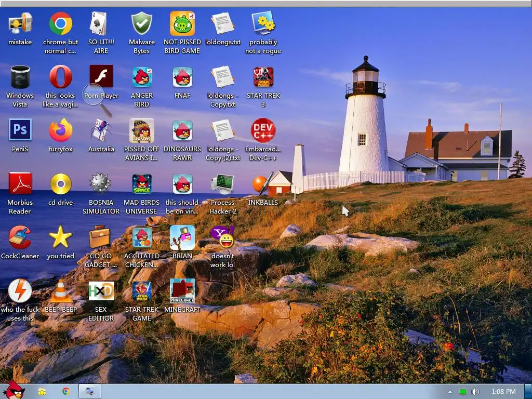The width and height of the screenshot is (532, 399).
Task: Show hidden system tray icons arrow
Action: [x=450, y=392]
